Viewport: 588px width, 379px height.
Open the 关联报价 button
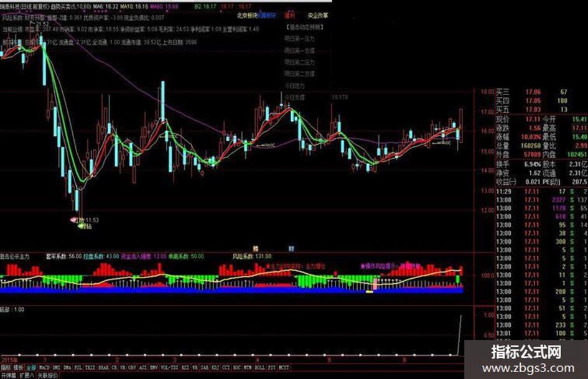47,375
